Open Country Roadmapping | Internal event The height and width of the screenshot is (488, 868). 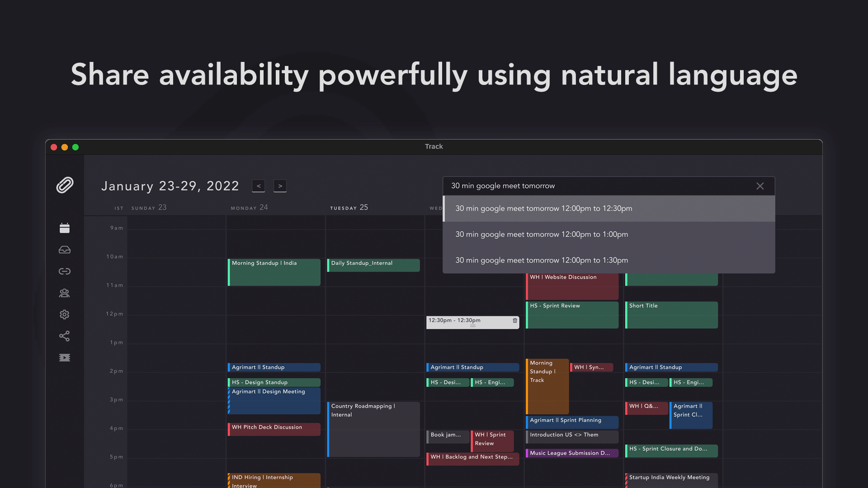coord(373,428)
